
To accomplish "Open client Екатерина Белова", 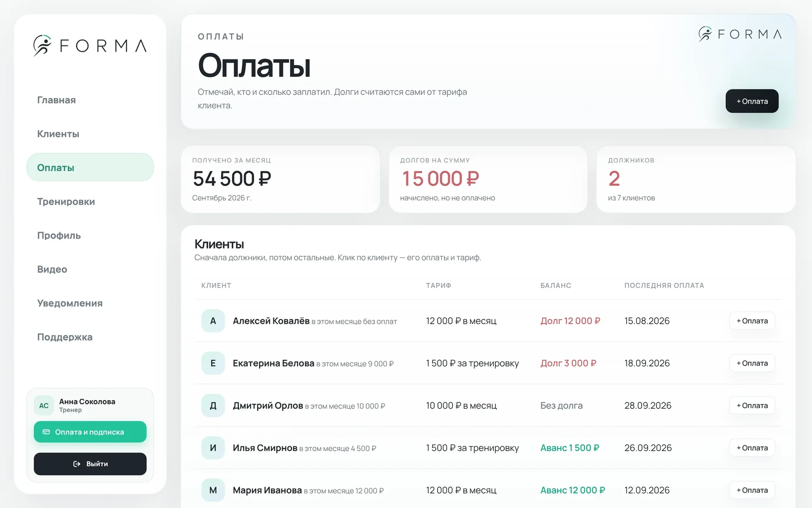I will (273, 364).
